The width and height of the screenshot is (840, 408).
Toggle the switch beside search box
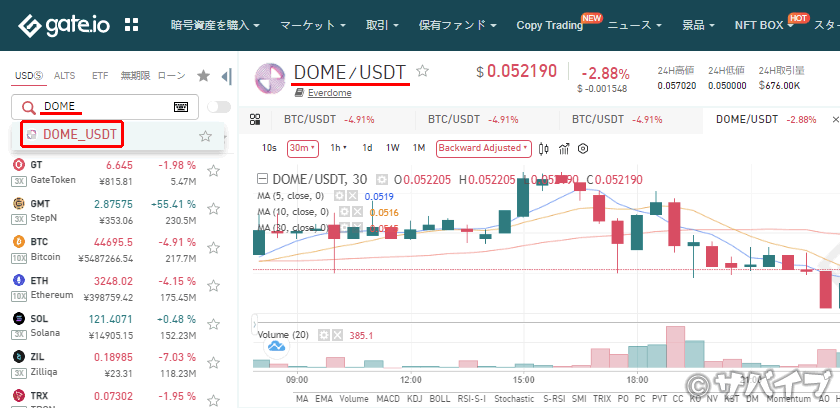[219, 107]
